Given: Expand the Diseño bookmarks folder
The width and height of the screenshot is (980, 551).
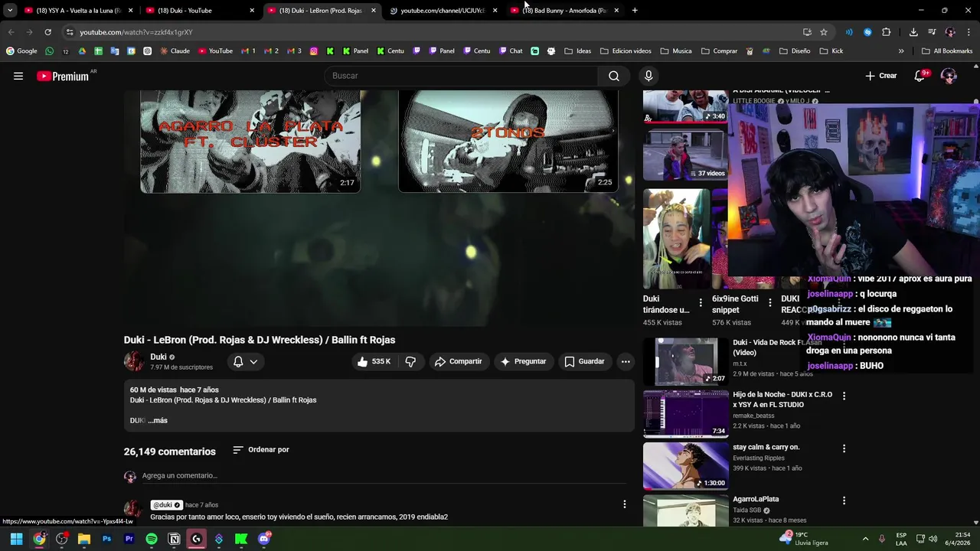Looking at the screenshot, I should (795, 51).
